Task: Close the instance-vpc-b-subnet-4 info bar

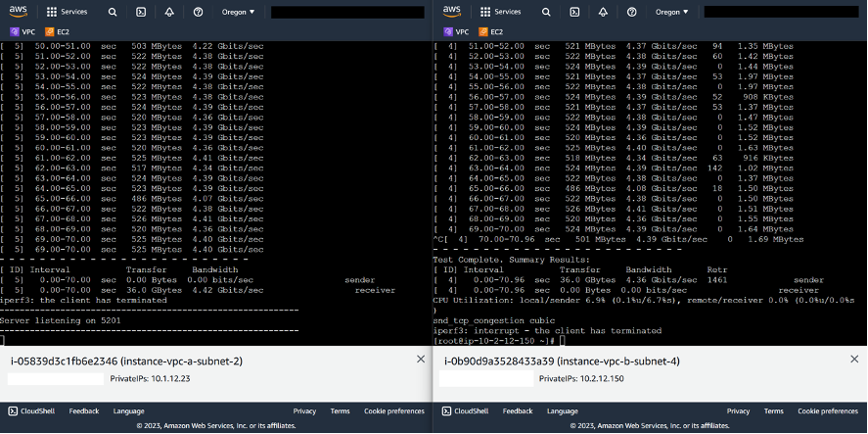Action: coord(854,360)
